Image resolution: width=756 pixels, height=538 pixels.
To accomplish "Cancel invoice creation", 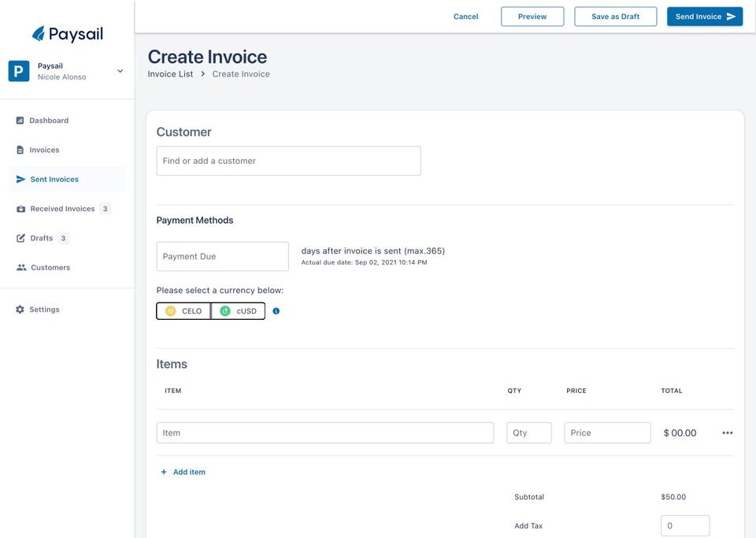I will pyautogui.click(x=465, y=17).
